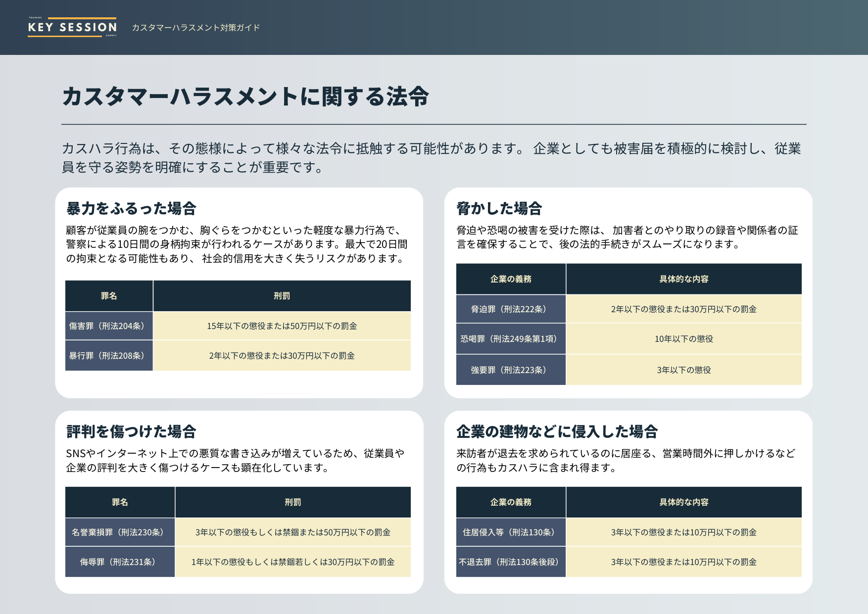Click the 名誉棄損罪（刑法230条） table cell
868x614 pixels.
tap(120, 532)
